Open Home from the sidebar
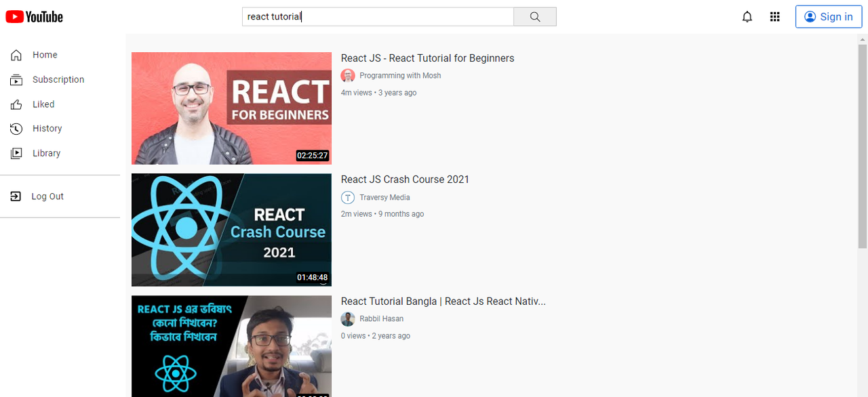 tap(45, 55)
